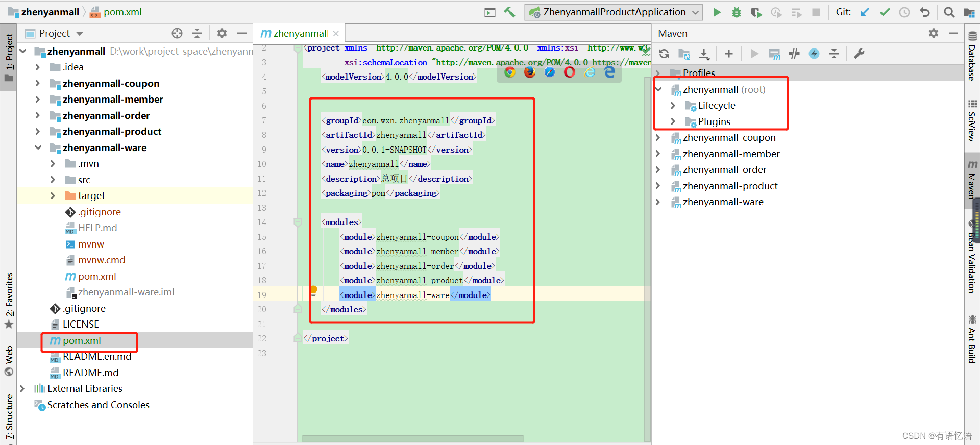Collapse zhenyanmall-ware folder in Project tree

(x=38, y=147)
